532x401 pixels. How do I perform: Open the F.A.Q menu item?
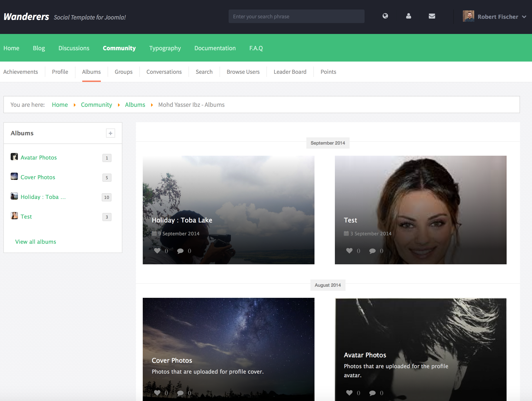[x=256, y=48]
